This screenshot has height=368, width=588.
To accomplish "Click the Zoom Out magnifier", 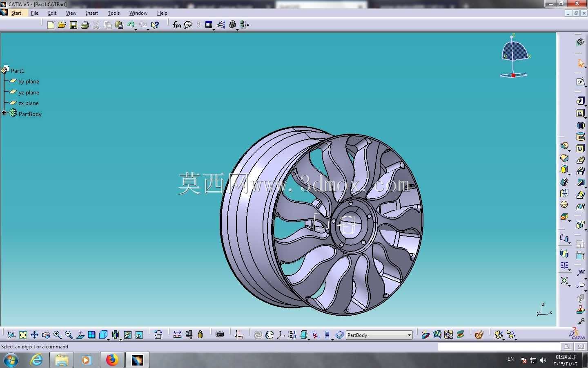I will click(x=69, y=335).
